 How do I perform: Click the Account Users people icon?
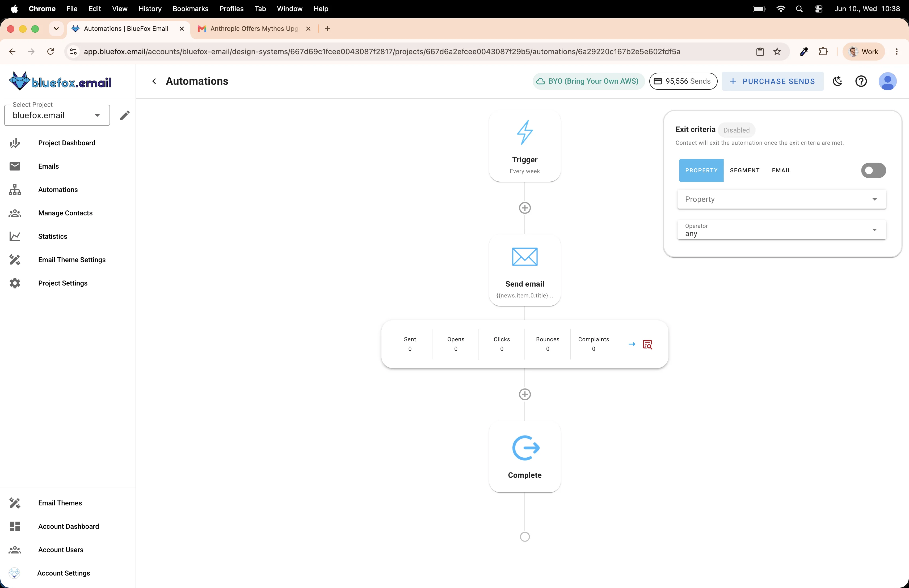(15, 550)
